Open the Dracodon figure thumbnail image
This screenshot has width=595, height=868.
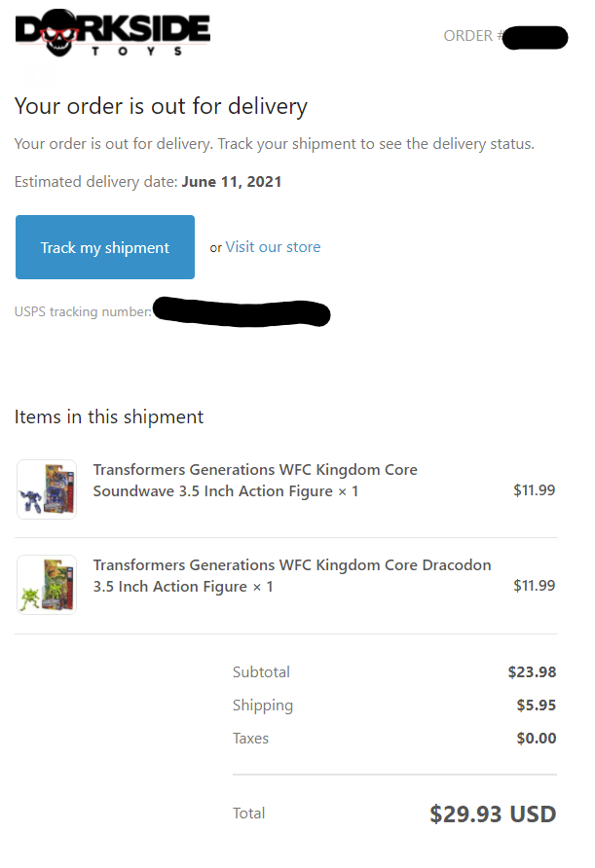pyautogui.click(x=46, y=584)
